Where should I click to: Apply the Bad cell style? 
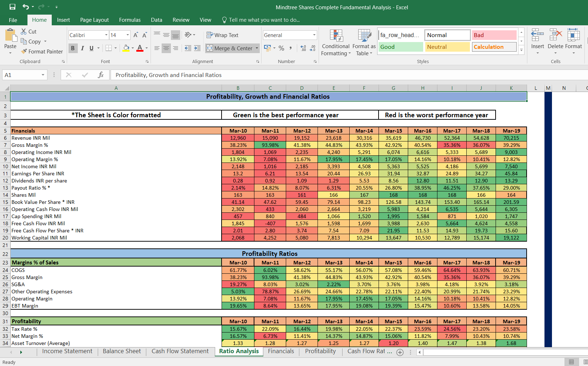pos(494,35)
